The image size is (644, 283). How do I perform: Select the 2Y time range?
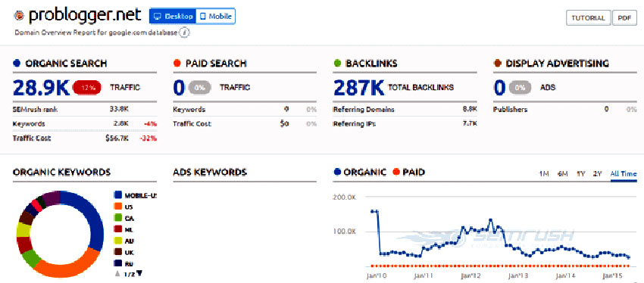(598, 173)
